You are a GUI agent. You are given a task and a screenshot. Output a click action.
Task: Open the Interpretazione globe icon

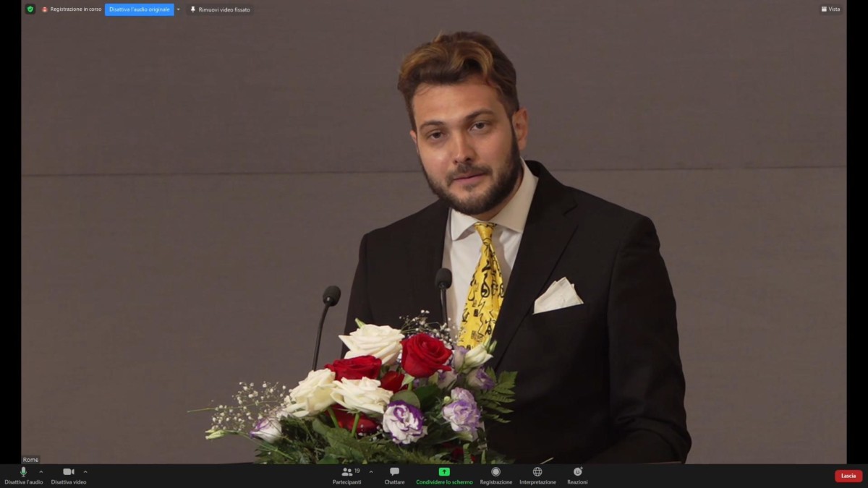click(537, 472)
